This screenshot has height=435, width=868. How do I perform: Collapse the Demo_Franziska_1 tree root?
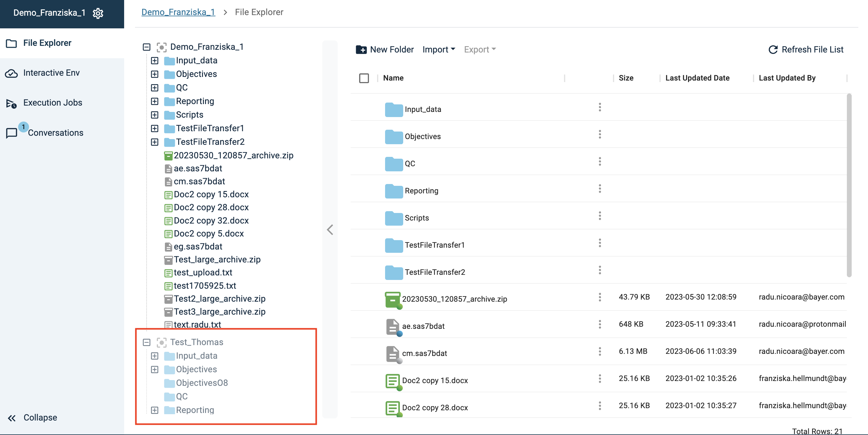[146, 47]
